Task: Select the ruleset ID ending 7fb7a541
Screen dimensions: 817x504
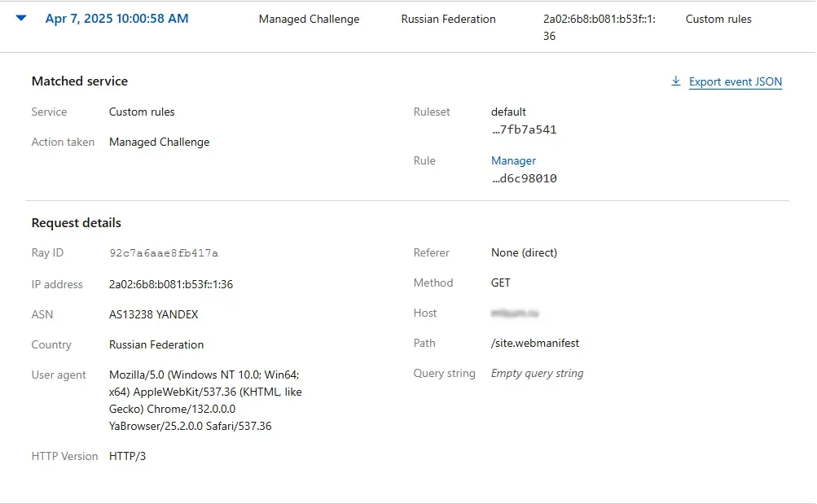Action: [524, 129]
